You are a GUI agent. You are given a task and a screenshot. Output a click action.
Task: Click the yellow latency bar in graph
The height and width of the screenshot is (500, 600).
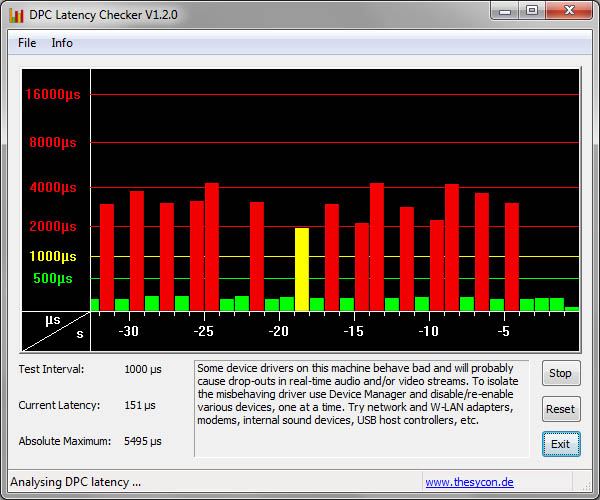click(x=302, y=269)
